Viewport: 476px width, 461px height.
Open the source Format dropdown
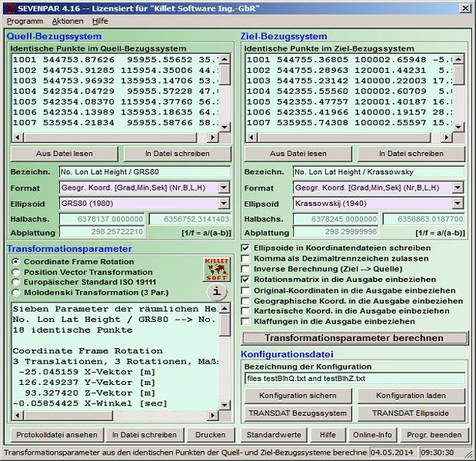point(224,187)
